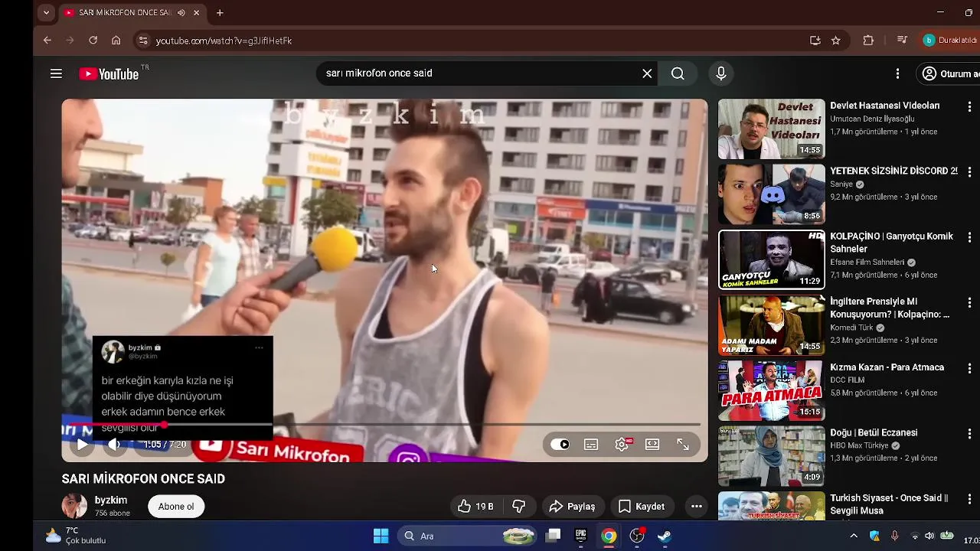Click the Oturum aç sign-in button
The height and width of the screenshot is (551, 980).
[x=949, y=73]
